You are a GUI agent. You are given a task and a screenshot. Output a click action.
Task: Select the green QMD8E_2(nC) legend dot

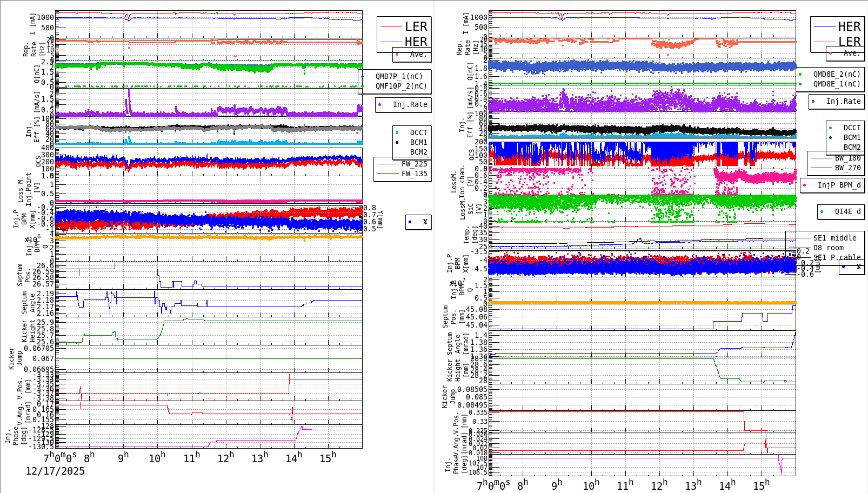pos(802,75)
